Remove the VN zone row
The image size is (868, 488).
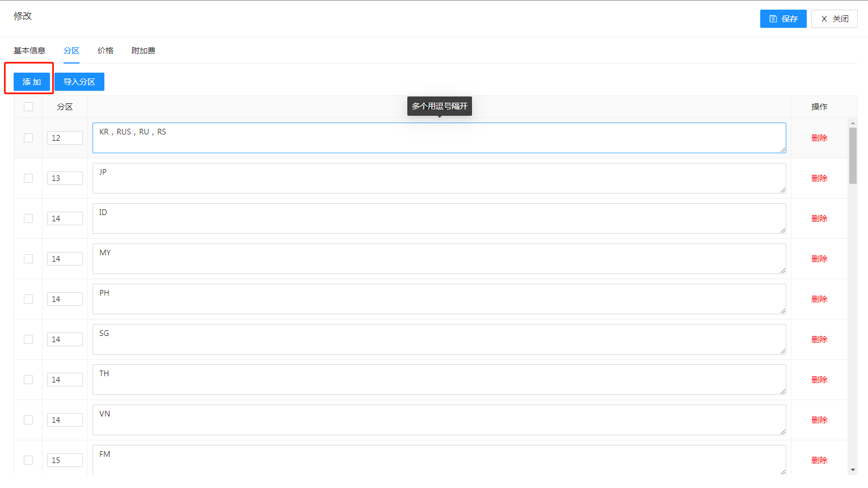click(x=819, y=420)
